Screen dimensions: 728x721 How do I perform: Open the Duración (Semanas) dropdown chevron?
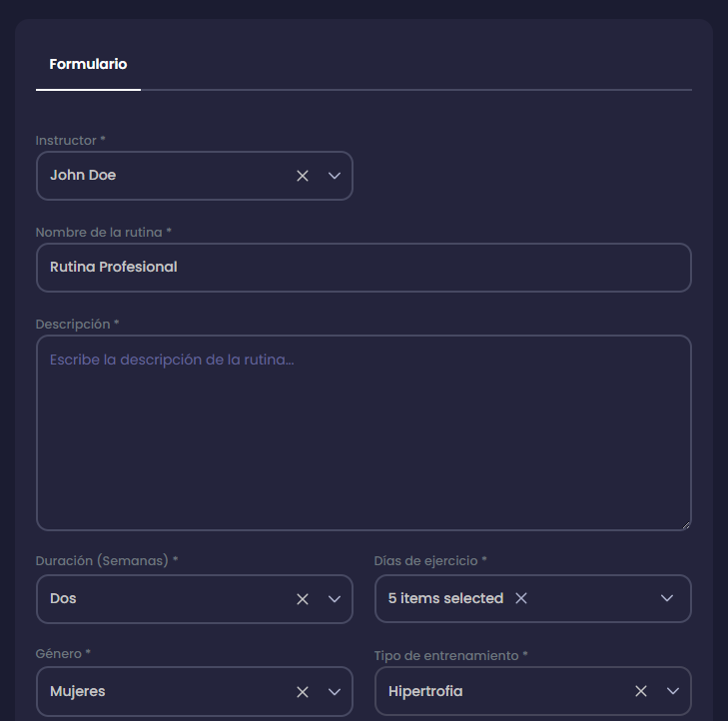pyautogui.click(x=335, y=599)
